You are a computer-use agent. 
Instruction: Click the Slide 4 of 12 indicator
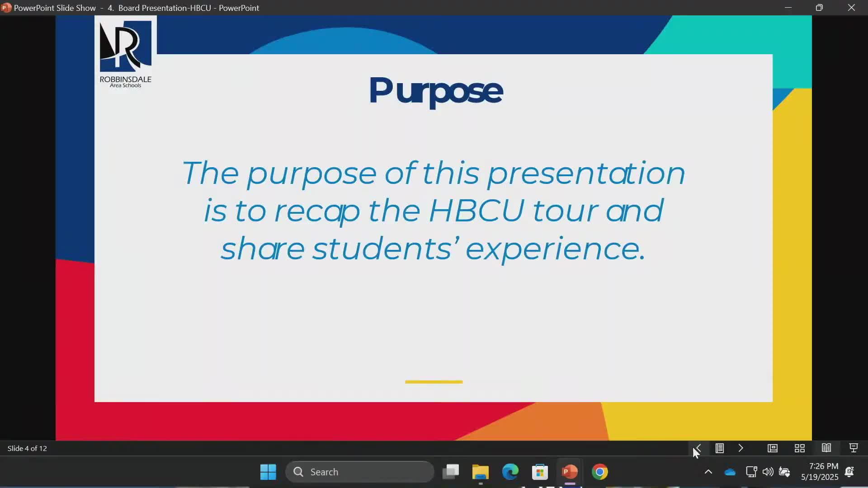[27, 448]
